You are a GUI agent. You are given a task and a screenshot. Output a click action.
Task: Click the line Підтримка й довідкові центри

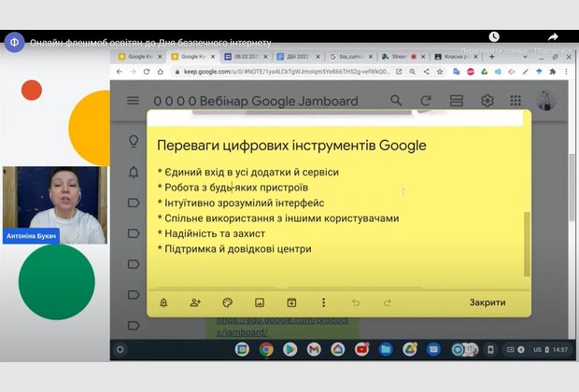234,249
